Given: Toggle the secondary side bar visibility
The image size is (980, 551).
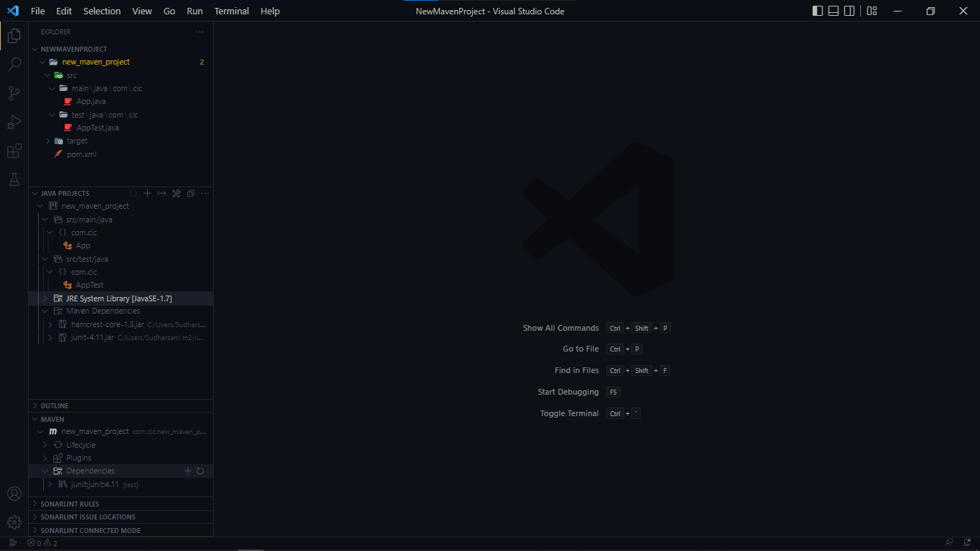Looking at the screenshot, I should click(x=849, y=11).
